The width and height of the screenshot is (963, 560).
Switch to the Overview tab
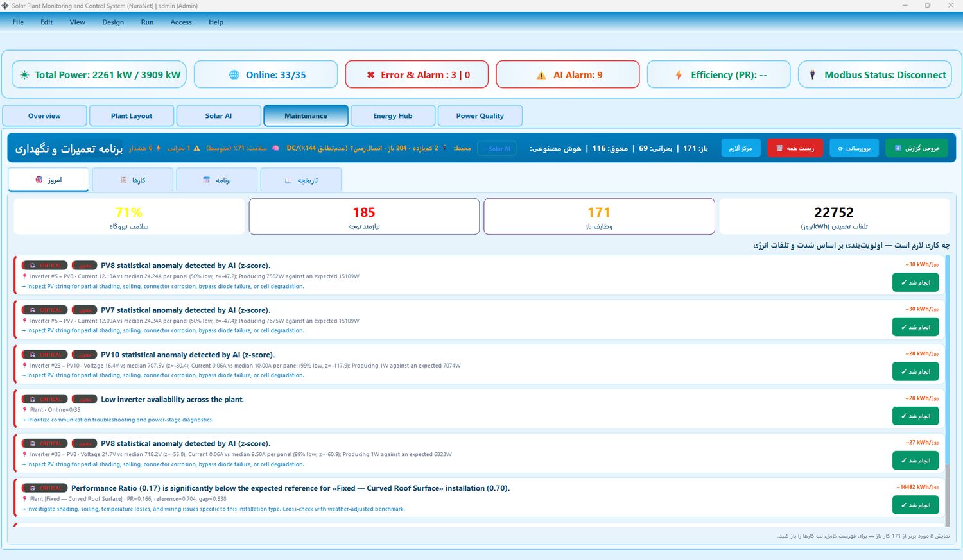point(45,116)
